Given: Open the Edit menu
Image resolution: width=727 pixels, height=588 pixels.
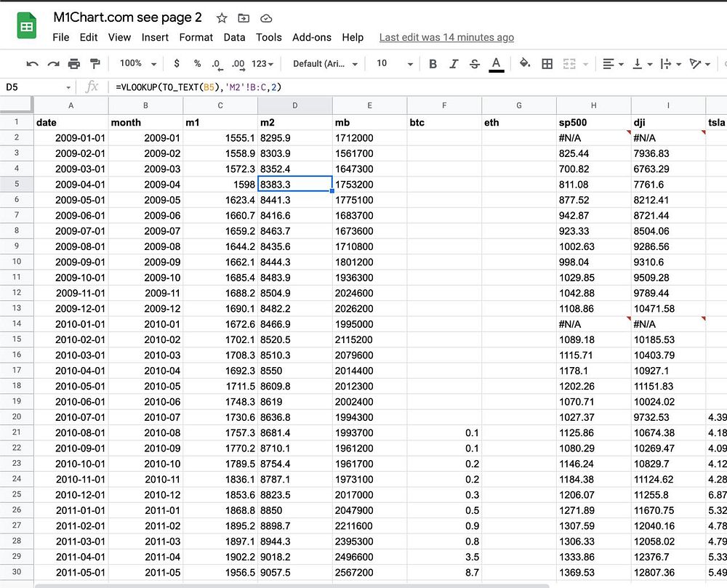Looking at the screenshot, I should point(89,37).
